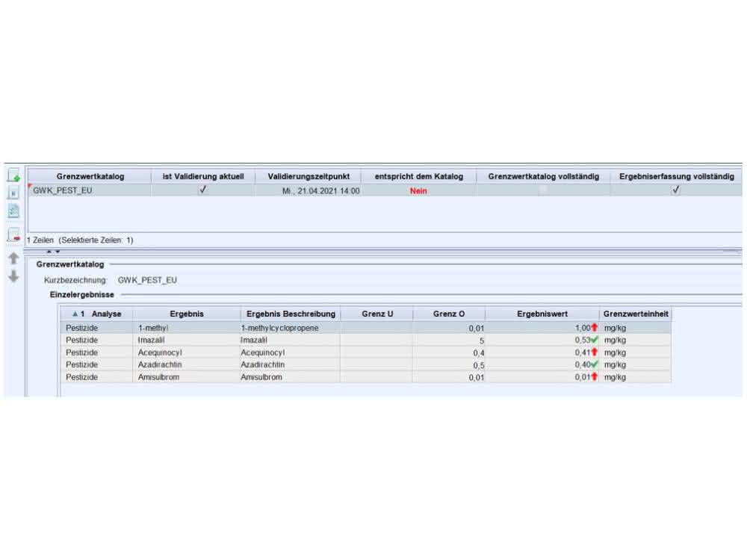Toggle 'Grenzwertkatalog vollständig' checkbox for GWK_PEST_EU

(543, 190)
